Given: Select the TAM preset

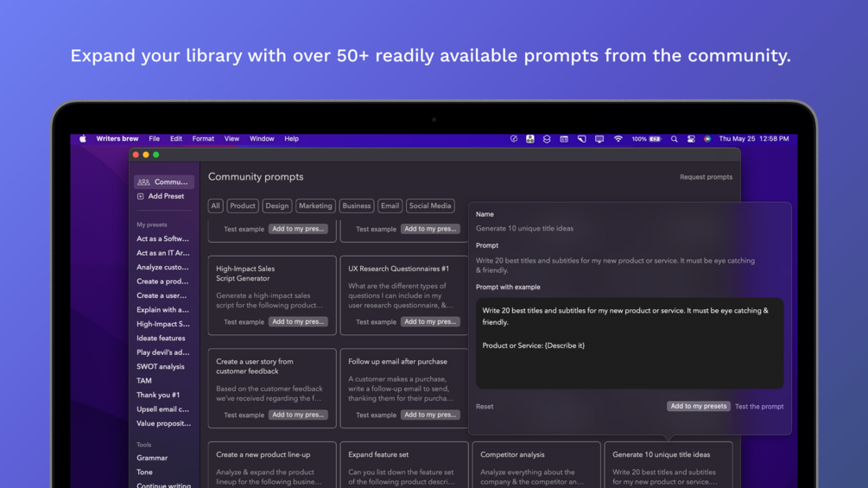Looking at the screenshot, I should click(x=144, y=381).
